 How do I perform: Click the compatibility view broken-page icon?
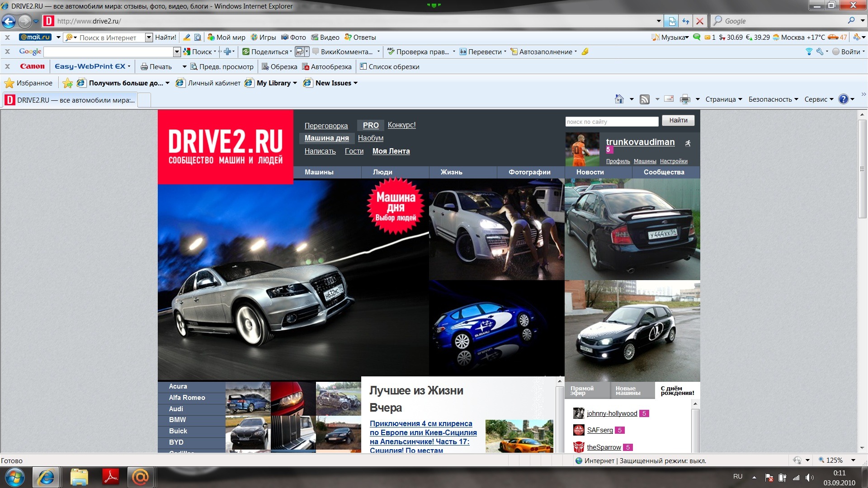[x=672, y=21]
